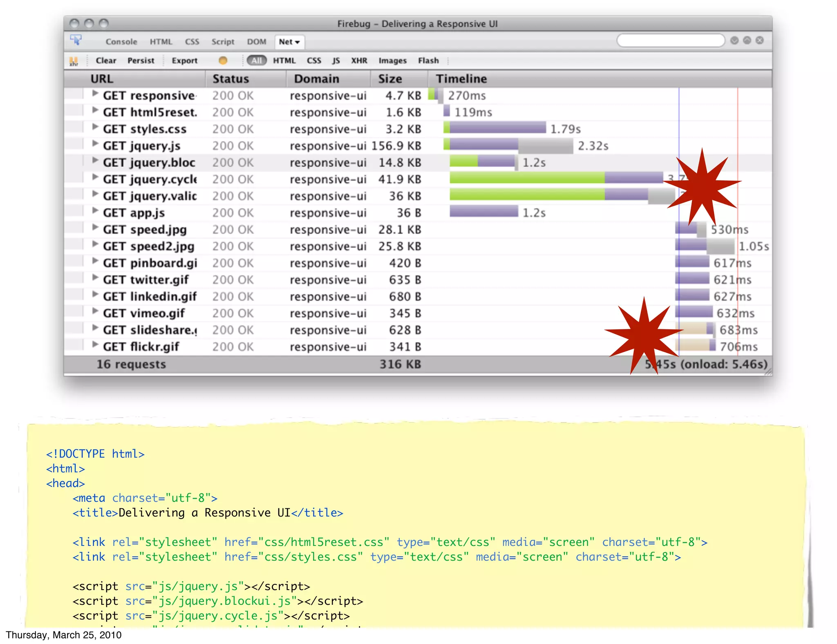Switch to the Script tab
Image resolution: width=837 pixels, height=644 pixels.
[223, 42]
